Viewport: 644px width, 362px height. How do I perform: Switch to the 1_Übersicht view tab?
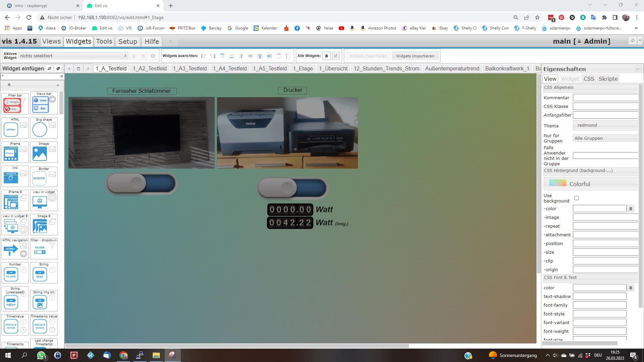coord(333,69)
